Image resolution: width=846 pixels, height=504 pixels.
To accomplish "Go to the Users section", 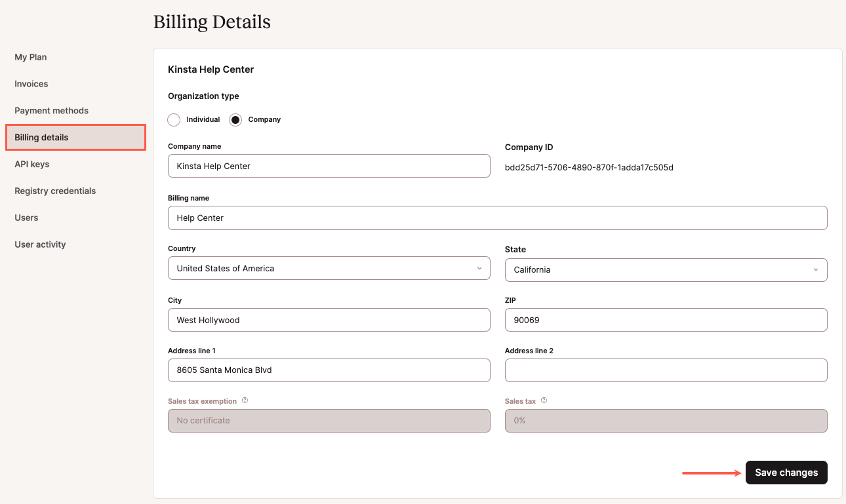I will (26, 218).
